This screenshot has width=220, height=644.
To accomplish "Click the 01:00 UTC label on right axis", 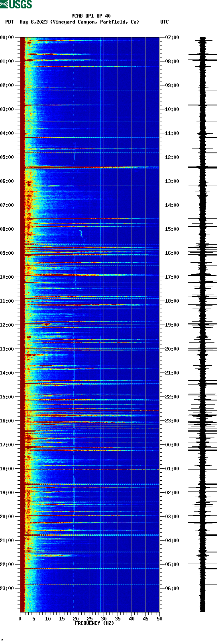I will click(172, 469).
